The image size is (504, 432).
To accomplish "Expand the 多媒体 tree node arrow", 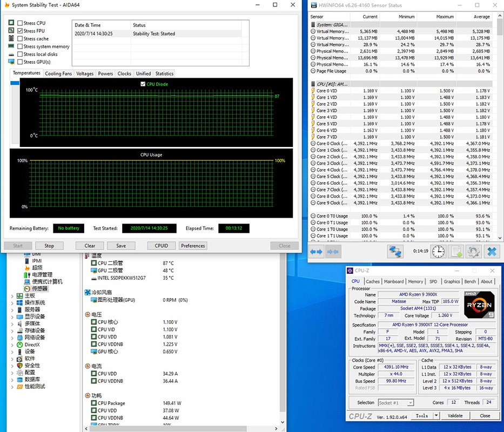I will coord(12,323).
